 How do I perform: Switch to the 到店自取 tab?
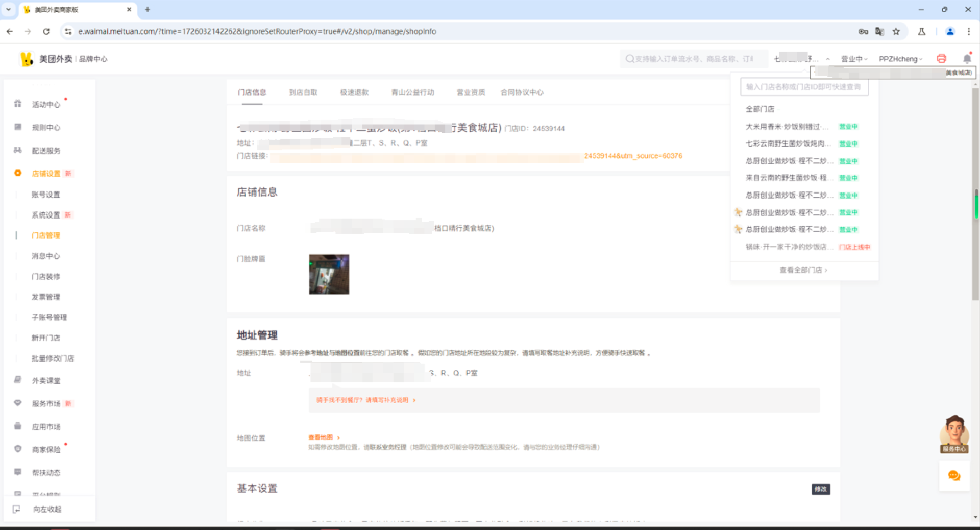point(303,92)
